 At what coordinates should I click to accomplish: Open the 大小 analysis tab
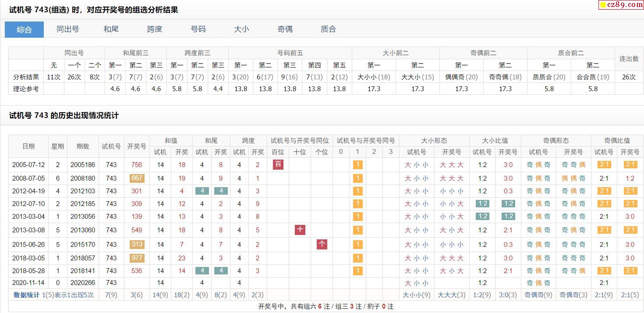coord(241,29)
